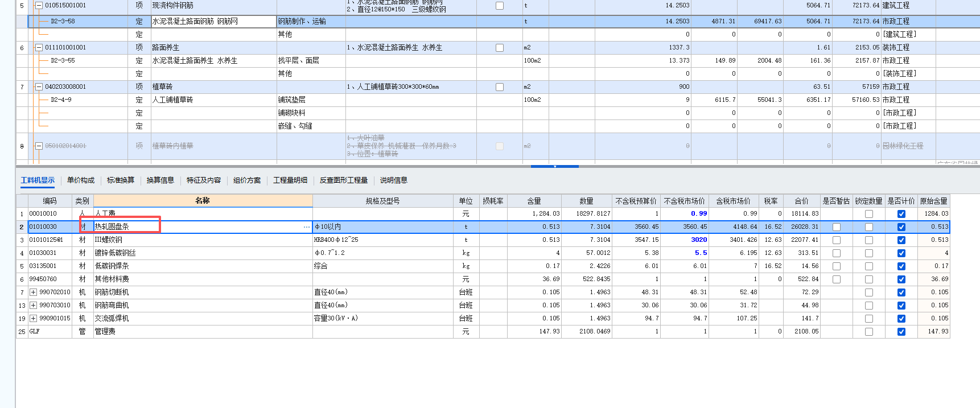The image size is (980, 408).
Task: Click the 规格及型号 column header
Action: (382, 201)
